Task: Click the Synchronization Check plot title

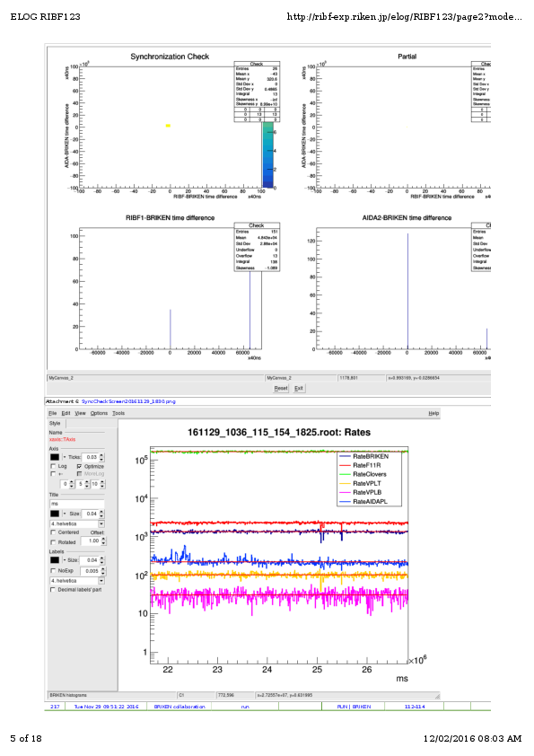Action: pos(170,57)
